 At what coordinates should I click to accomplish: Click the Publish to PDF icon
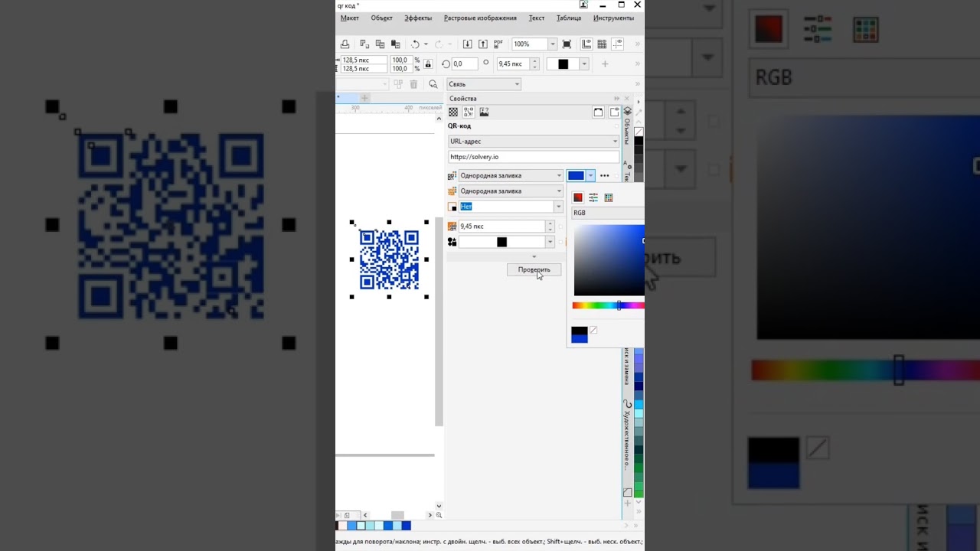[x=498, y=44]
